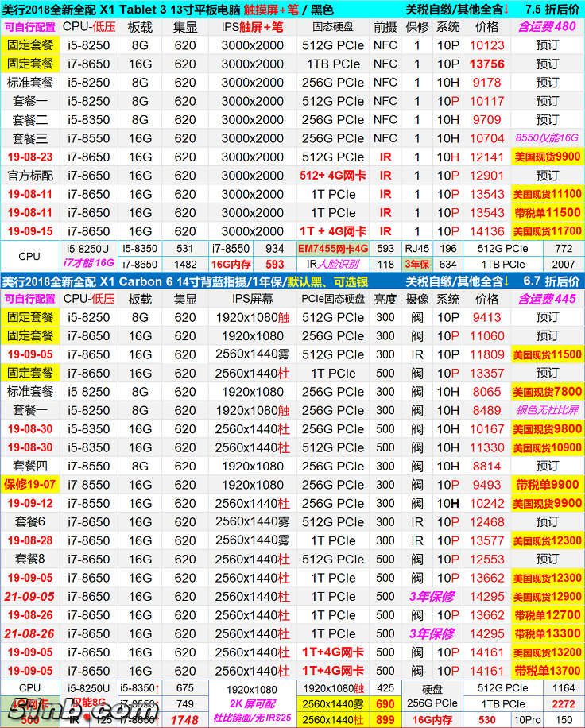Select the upgrade price 1482

click(184, 265)
